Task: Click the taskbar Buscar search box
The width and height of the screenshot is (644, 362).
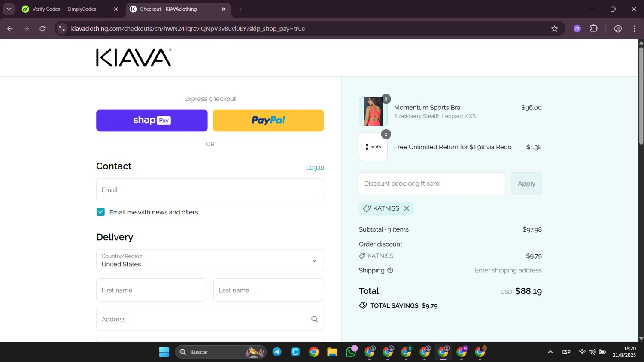Action: pos(221,352)
